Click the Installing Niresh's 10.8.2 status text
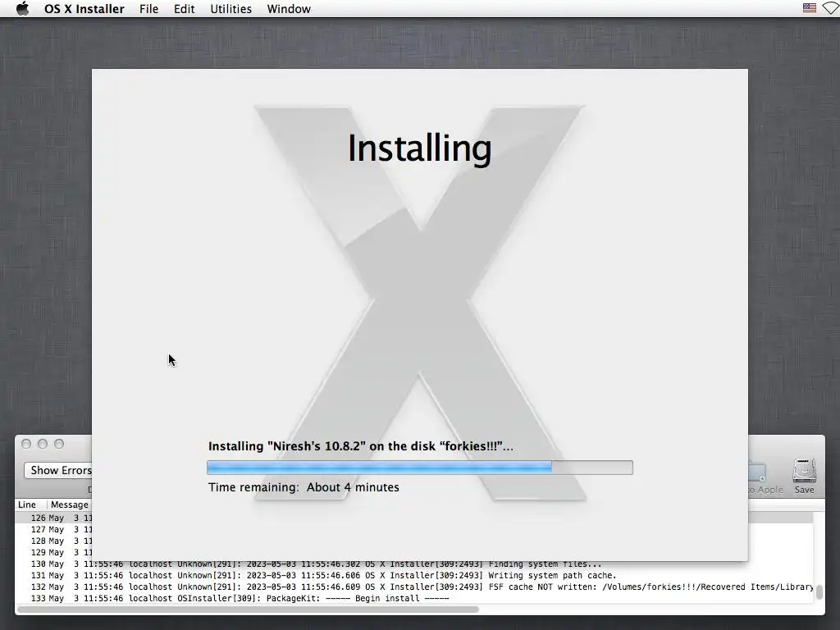The height and width of the screenshot is (630, 840). pos(361,446)
